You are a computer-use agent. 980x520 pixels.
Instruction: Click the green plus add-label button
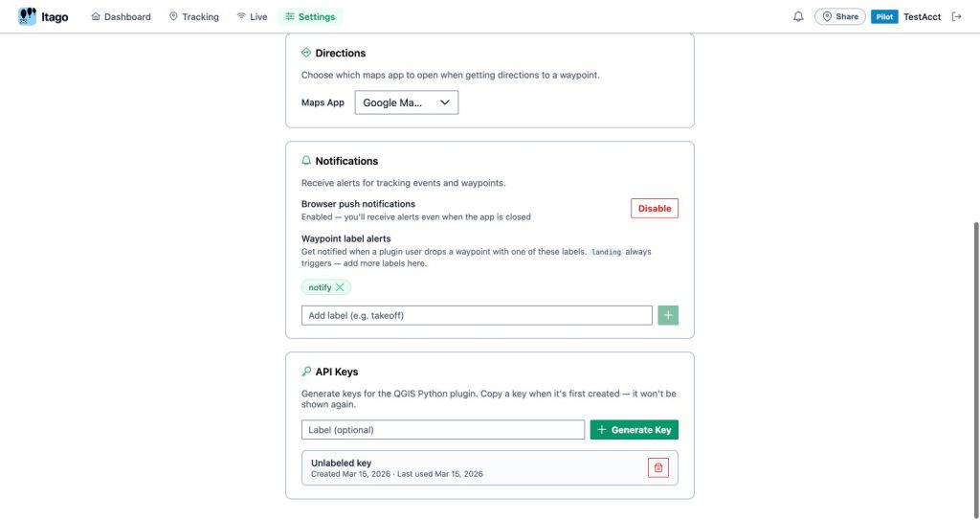pos(668,315)
